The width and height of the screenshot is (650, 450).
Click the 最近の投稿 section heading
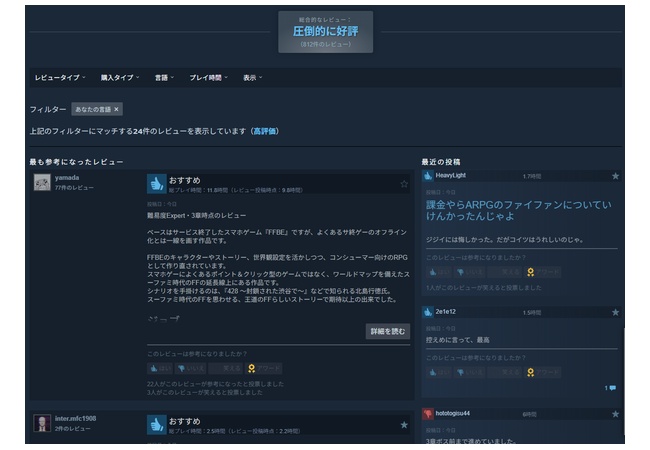[441, 162]
